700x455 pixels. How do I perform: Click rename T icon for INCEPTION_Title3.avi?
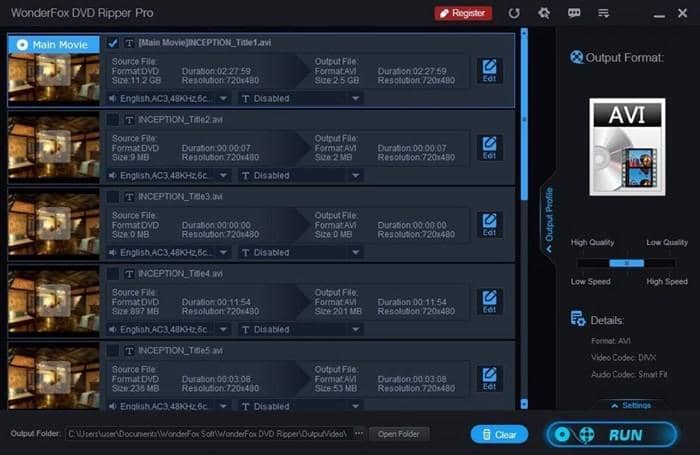coord(129,197)
